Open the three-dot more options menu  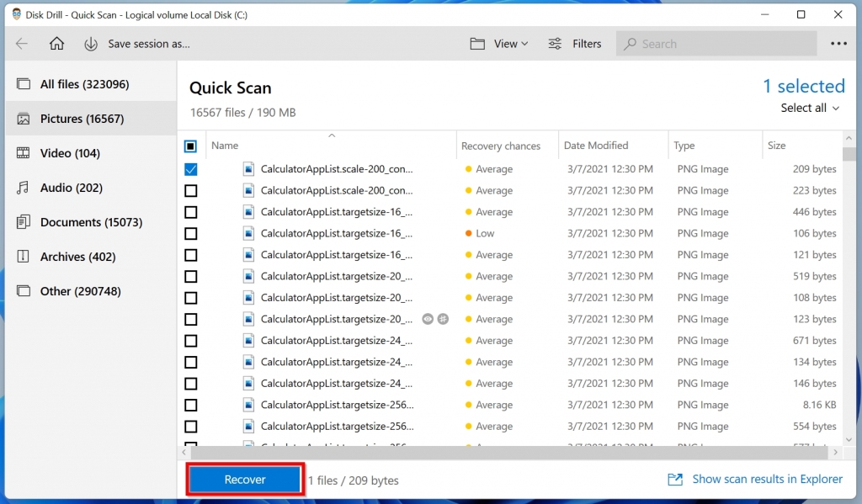pos(839,43)
